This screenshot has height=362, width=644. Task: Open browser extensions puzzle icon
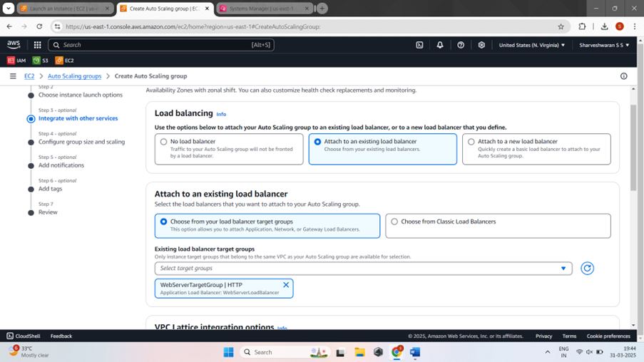(x=582, y=26)
